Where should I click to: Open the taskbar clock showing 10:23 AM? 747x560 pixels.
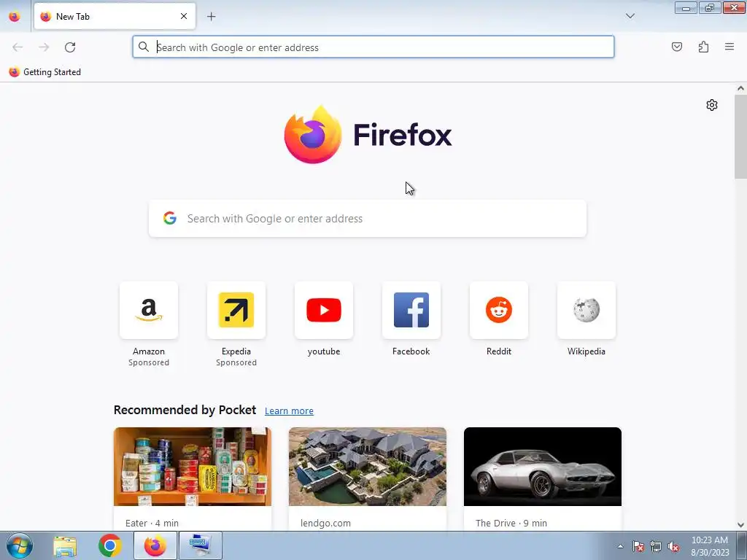[x=710, y=546]
